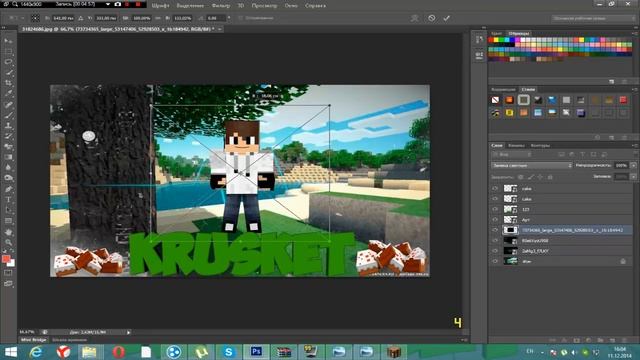This screenshot has width=640, height=360.
Task: Select the Zoom tool
Action: coord(8,242)
